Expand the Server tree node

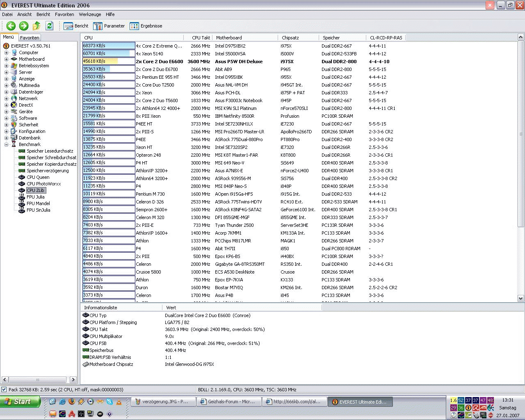(x=6, y=72)
